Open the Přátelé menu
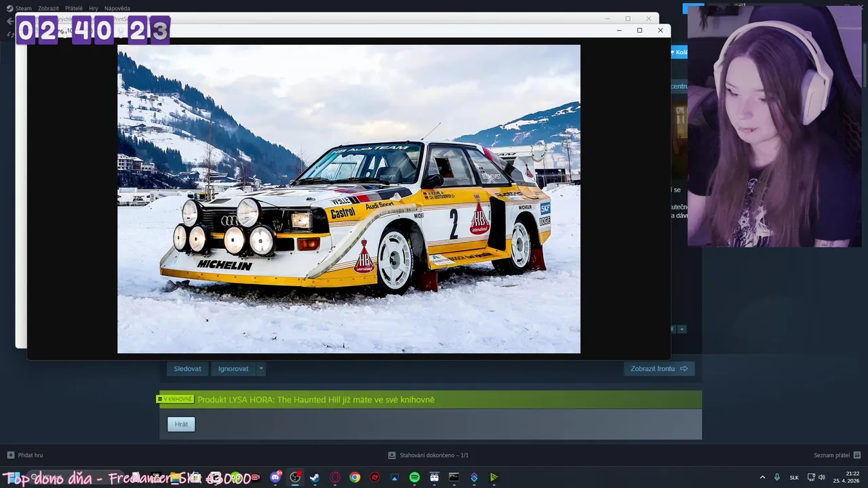Image resolution: width=868 pixels, height=488 pixels. pyautogui.click(x=74, y=8)
